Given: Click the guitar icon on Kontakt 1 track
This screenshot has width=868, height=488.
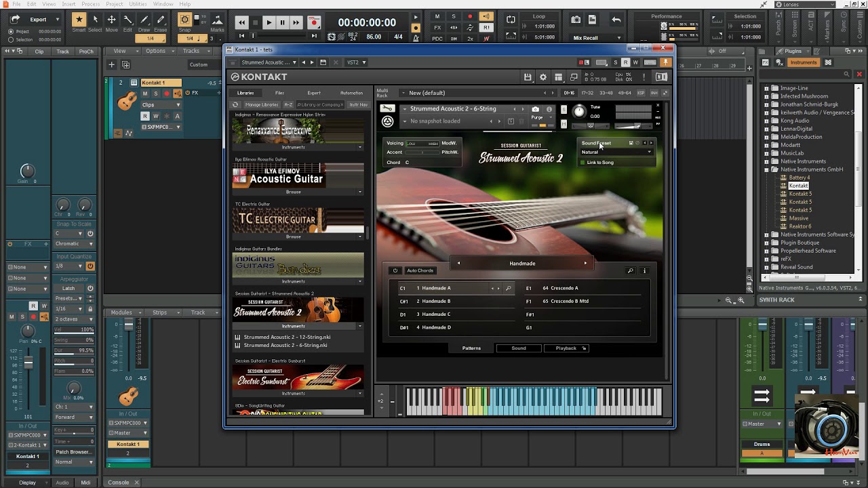Looking at the screenshot, I should [127, 101].
